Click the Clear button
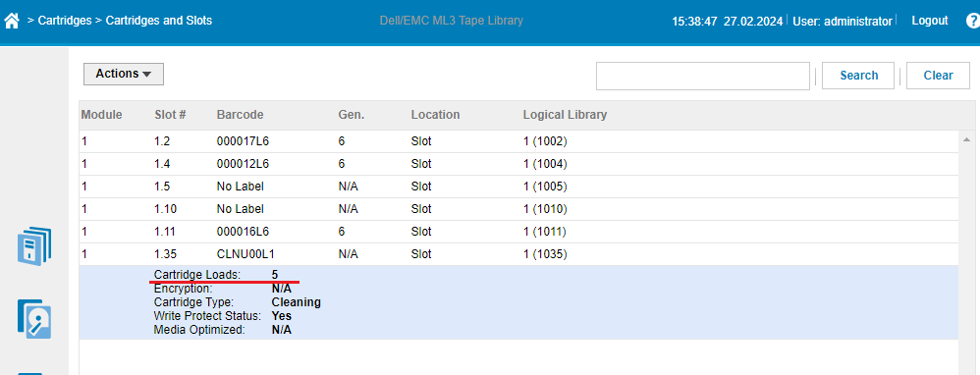This screenshot has width=980, height=375. (x=938, y=76)
